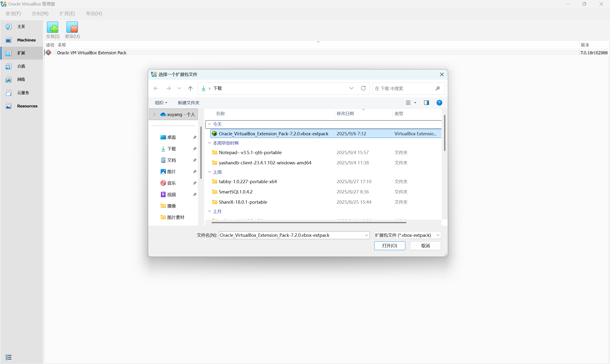
Task: Click the 取消 button
Action: pyautogui.click(x=425, y=246)
